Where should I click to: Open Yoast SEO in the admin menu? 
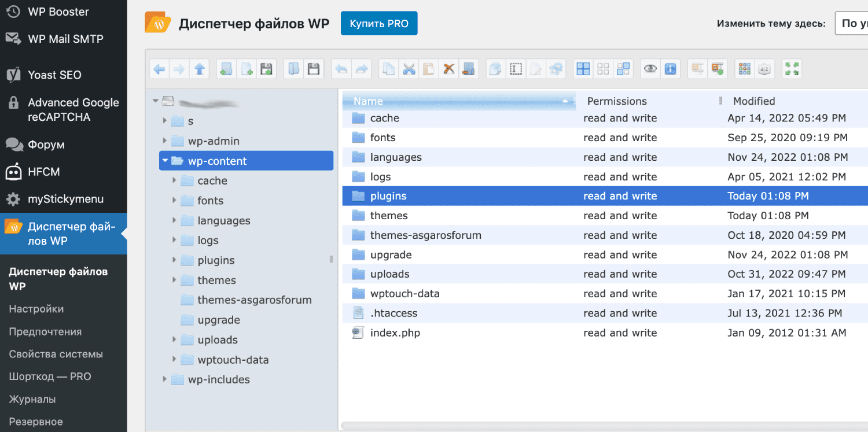pyautogui.click(x=54, y=75)
